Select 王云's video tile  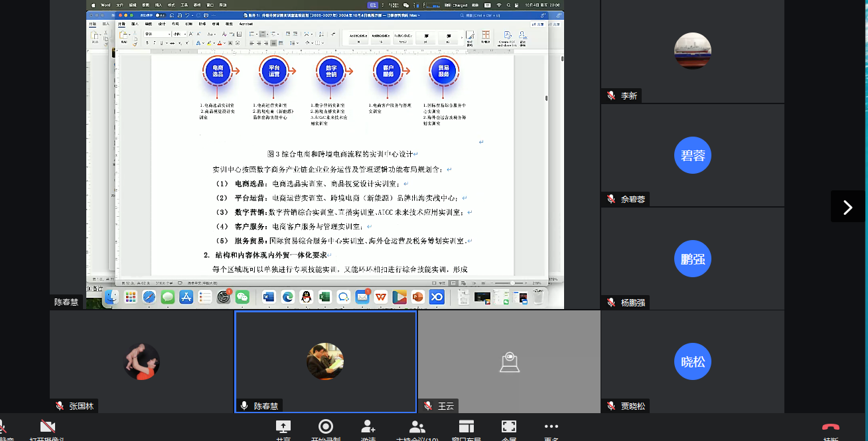click(x=509, y=362)
